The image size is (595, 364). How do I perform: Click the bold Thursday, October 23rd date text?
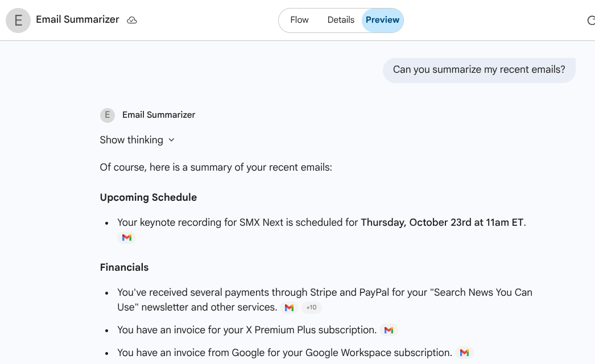(442, 222)
